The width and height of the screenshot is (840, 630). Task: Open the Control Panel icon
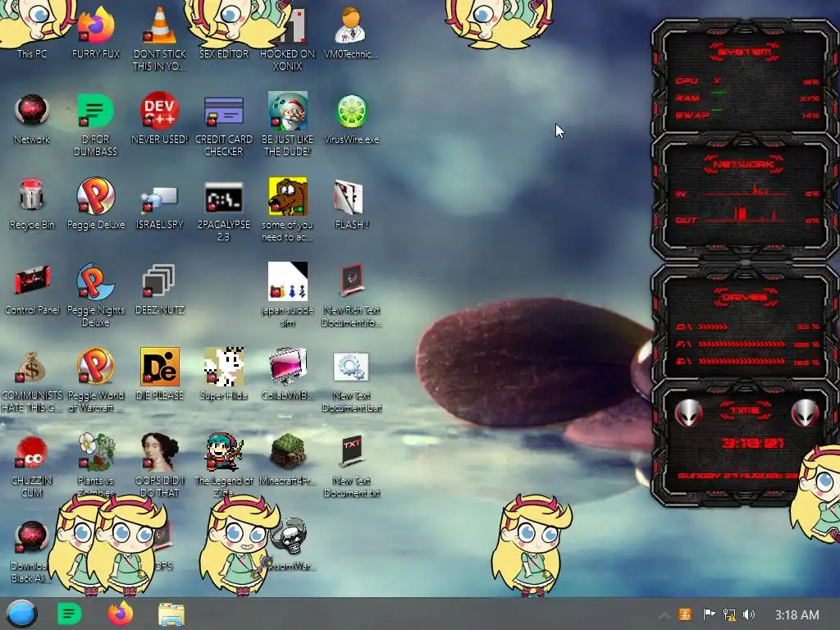[32, 281]
